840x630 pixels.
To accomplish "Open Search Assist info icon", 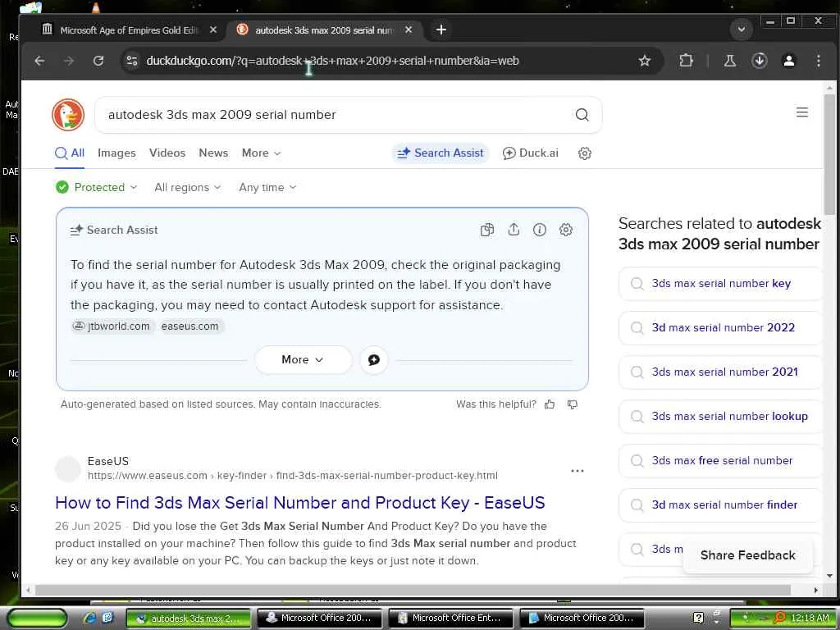I will tap(540, 230).
